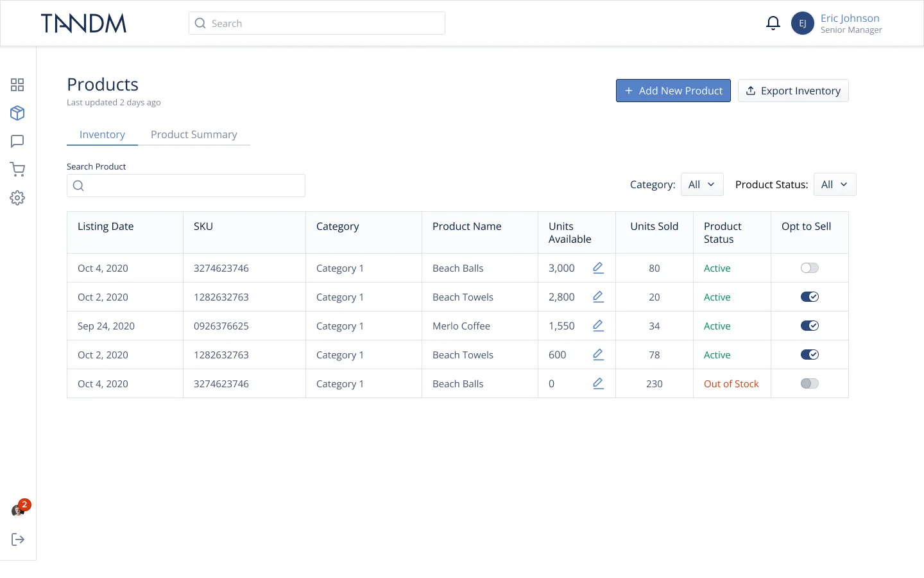Click the TANDM logo
924x578 pixels.
pyautogui.click(x=83, y=23)
